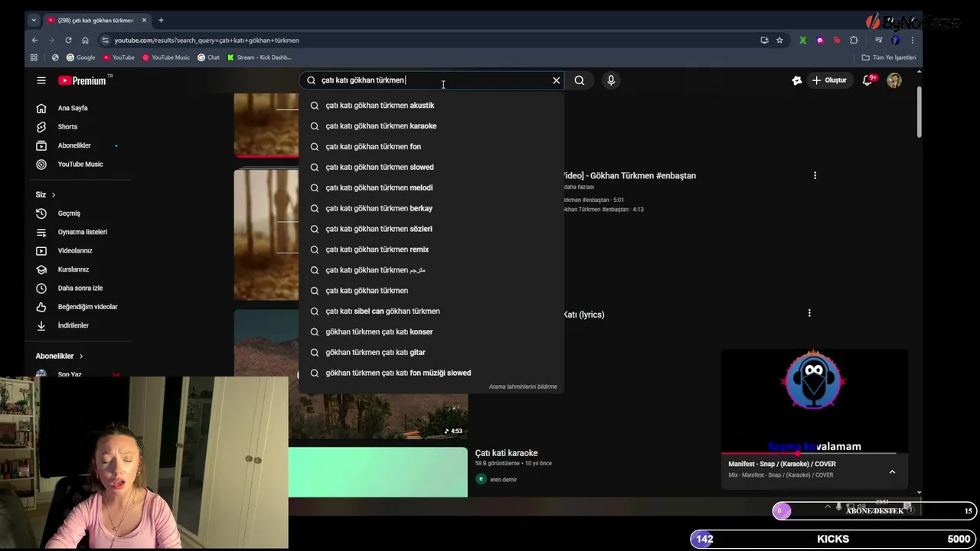Select suggestion ending in remix
The width and height of the screenshot is (980, 551).
coord(431,249)
